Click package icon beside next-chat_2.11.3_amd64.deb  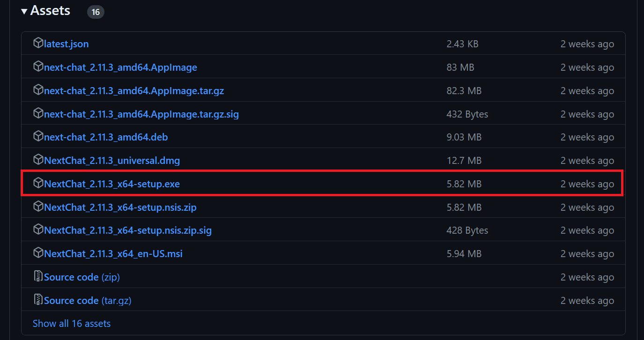coord(38,137)
